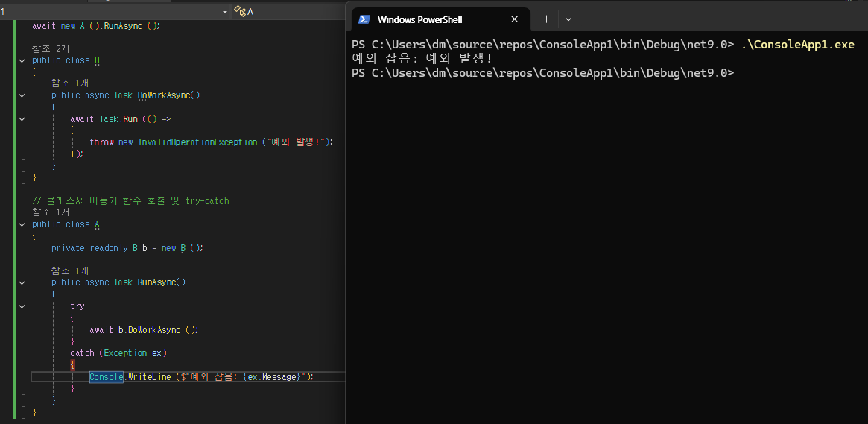The width and height of the screenshot is (868, 424).
Task: Click the PowerShell icon in the terminal tab
Action: pos(364,19)
